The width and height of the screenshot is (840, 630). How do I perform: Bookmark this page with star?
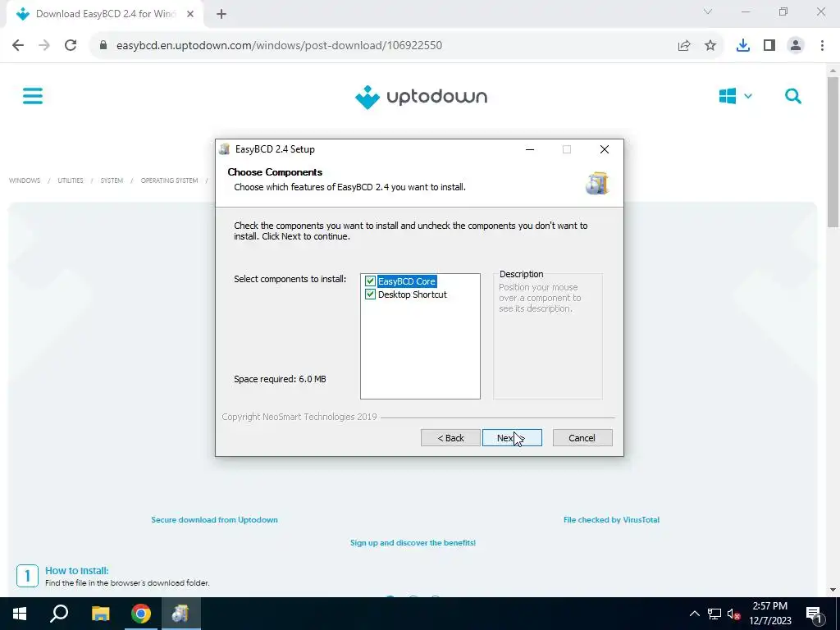click(x=710, y=46)
